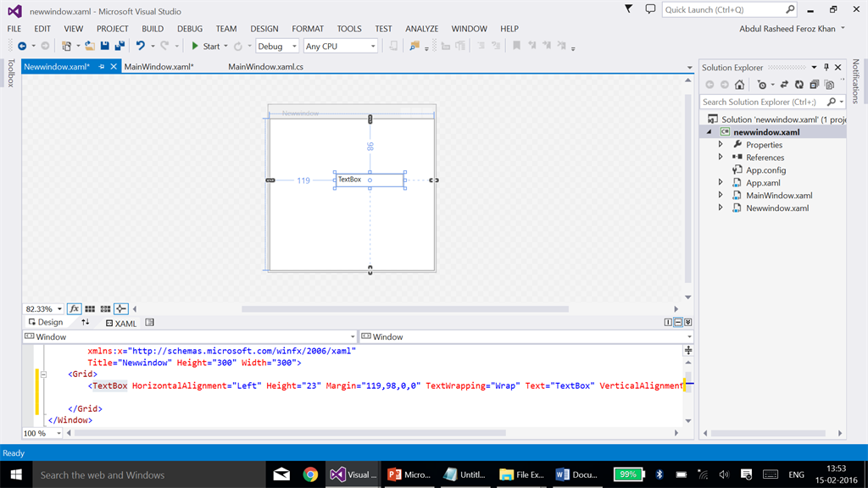Toggle the show grid button in designer
Image resolution: width=868 pixels, height=488 pixels.
pyautogui.click(x=90, y=309)
